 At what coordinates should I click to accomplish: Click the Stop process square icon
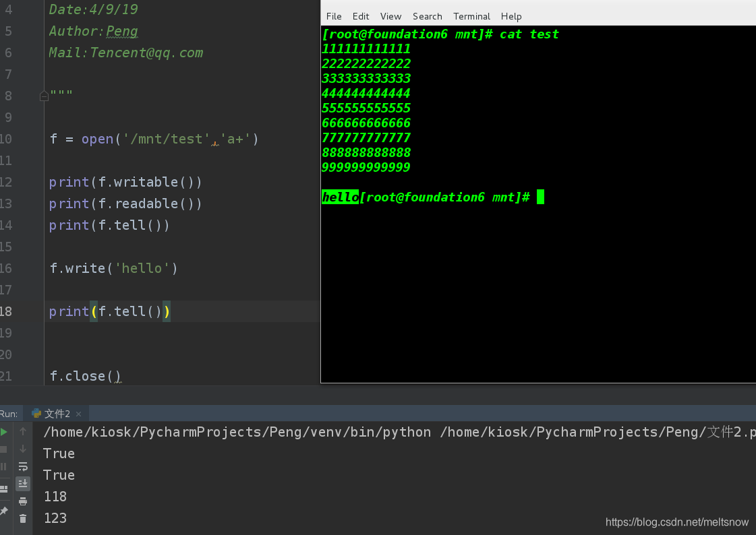coord(3,449)
